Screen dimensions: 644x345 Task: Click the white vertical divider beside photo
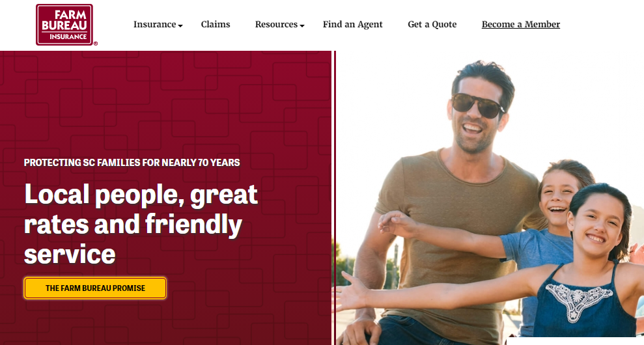point(333,197)
